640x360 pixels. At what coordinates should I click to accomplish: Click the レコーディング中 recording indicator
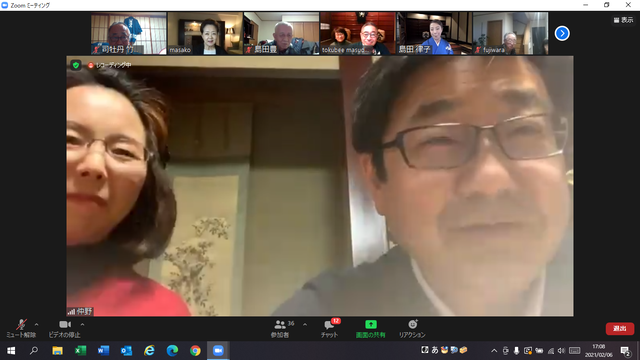110,65
